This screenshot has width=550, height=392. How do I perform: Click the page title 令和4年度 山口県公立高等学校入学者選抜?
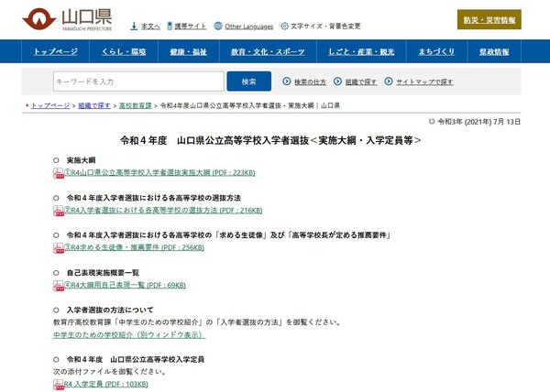[270, 140]
